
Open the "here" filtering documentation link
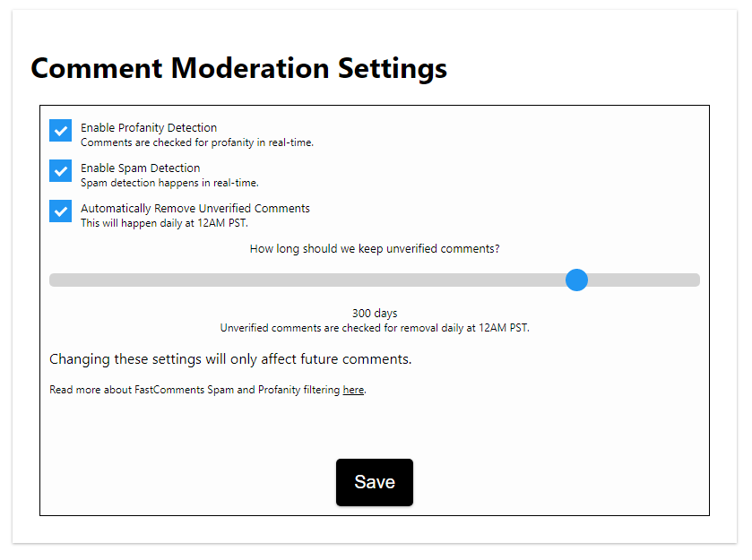(353, 391)
